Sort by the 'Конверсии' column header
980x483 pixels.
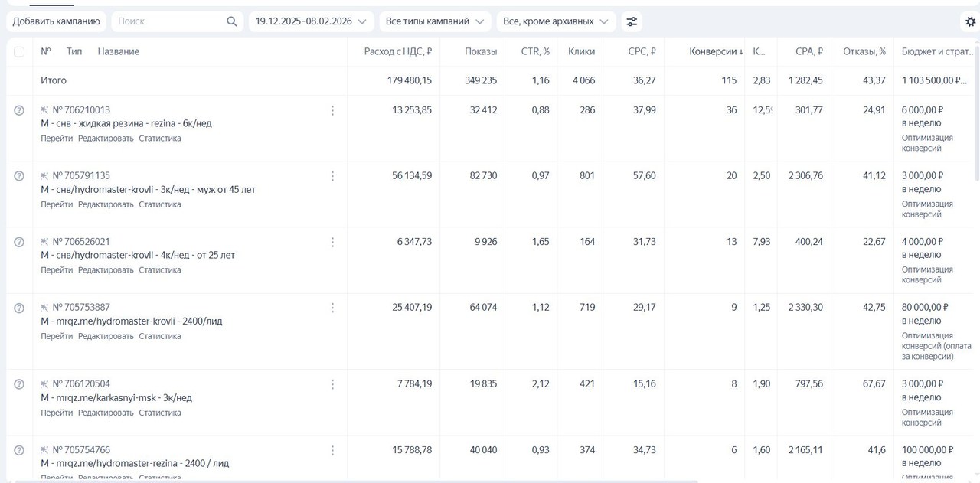click(x=715, y=52)
